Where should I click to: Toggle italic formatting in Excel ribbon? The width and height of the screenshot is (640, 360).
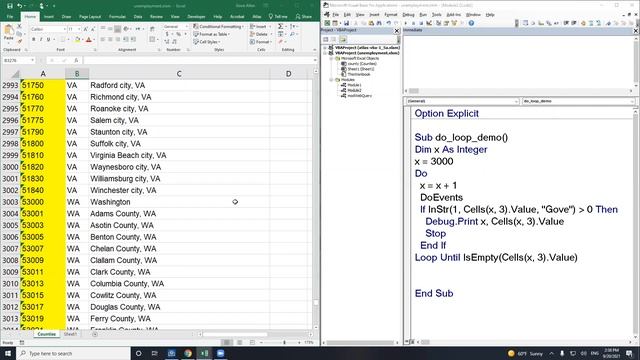click(x=41, y=40)
